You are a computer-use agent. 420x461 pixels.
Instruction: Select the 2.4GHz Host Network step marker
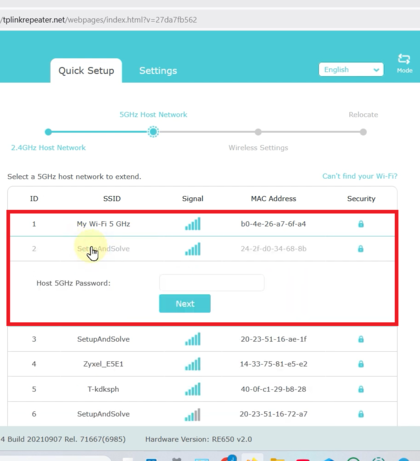pyautogui.click(x=48, y=132)
